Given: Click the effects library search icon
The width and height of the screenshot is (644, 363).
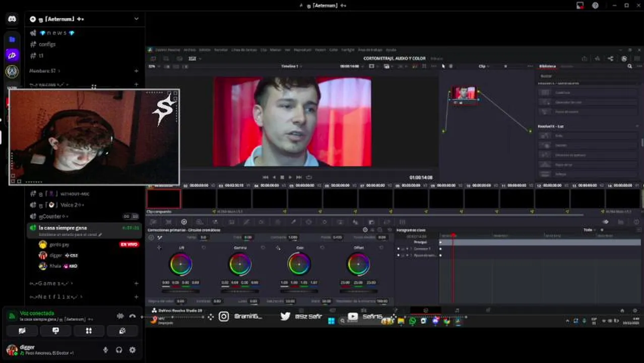Looking at the screenshot, I should (629, 67).
